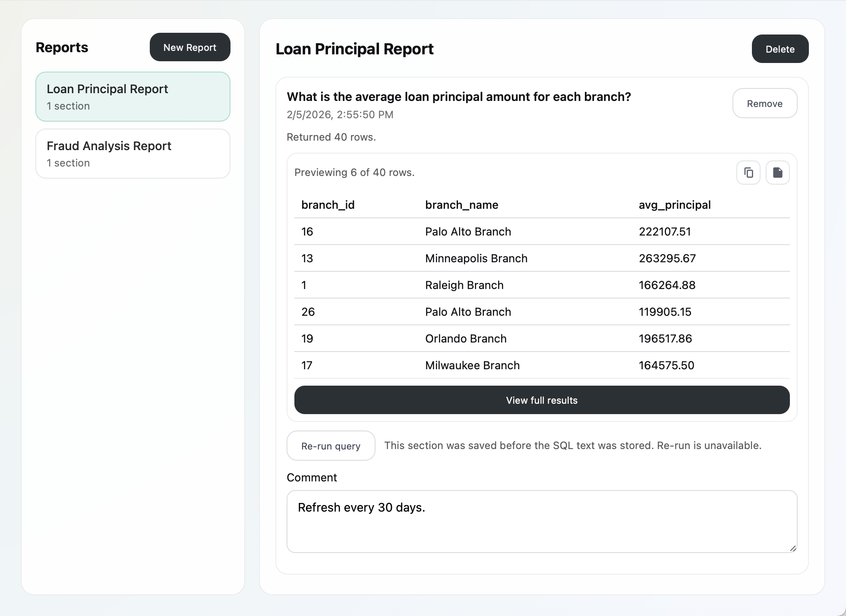The height and width of the screenshot is (616, 846).
Task: Click the Loan Principal Report title heading
Action: pos(355,49)
